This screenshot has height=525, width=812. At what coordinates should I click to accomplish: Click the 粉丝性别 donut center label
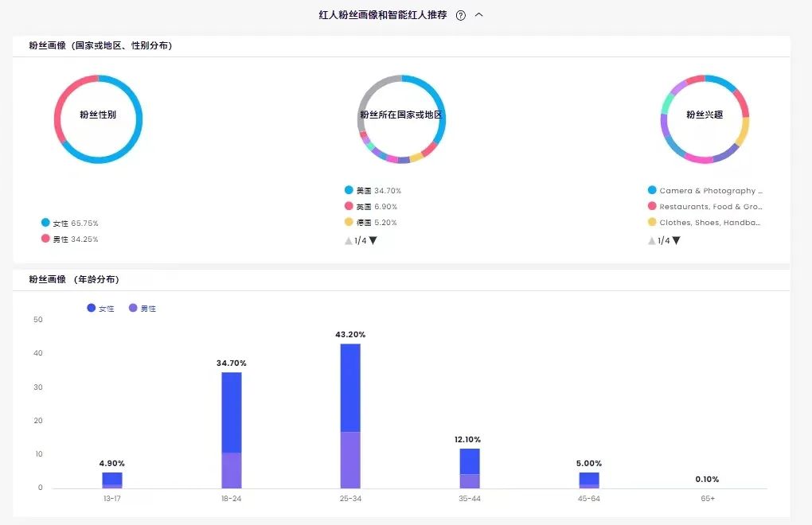click(x=98, y=115)
